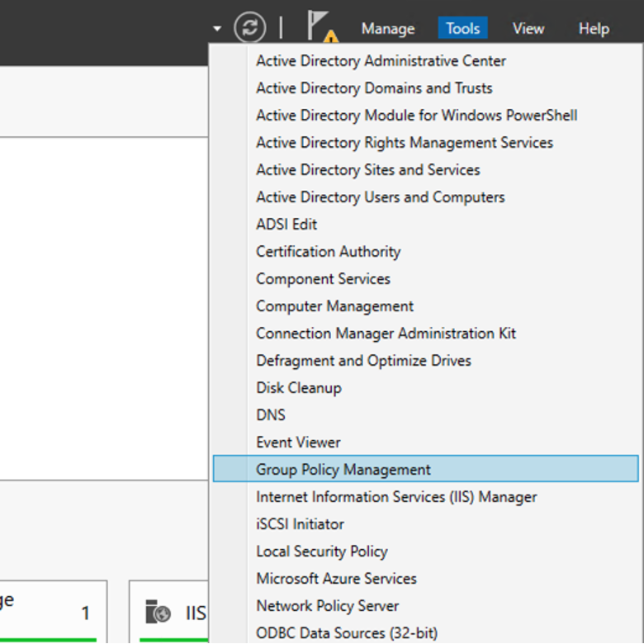Open Event Viewer from Tools
Image resolution: width=644 pixels, height=644 pixels.
298,442
